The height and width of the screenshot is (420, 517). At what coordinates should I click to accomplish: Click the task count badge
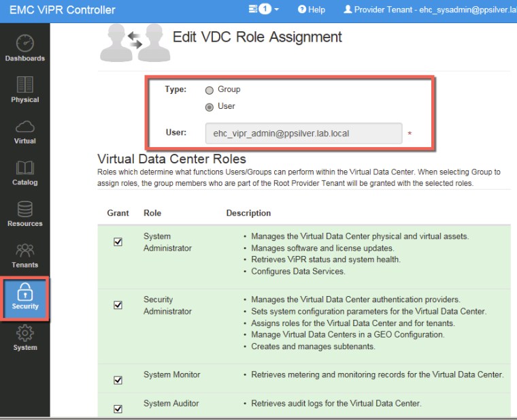point(265,10)
